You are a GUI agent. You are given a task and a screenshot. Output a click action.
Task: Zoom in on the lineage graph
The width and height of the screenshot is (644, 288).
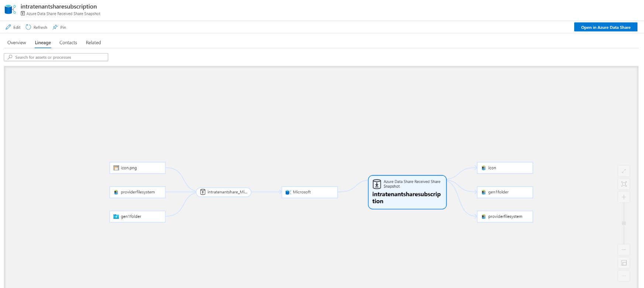coord(624,197)
